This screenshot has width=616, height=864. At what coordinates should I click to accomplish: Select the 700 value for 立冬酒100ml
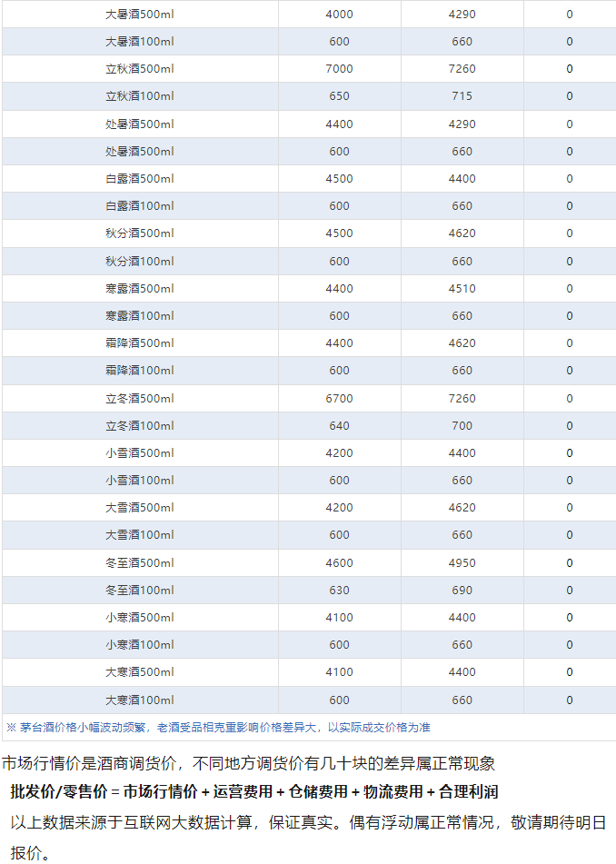[x=462, y=425]
